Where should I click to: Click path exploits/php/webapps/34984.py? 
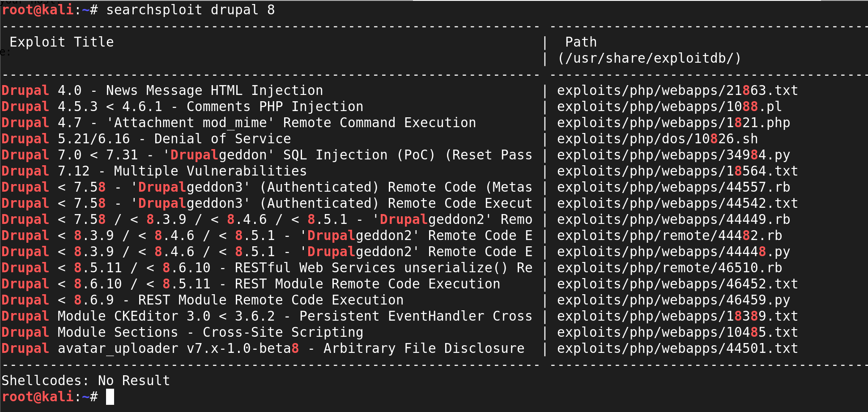tap(673, 155)
